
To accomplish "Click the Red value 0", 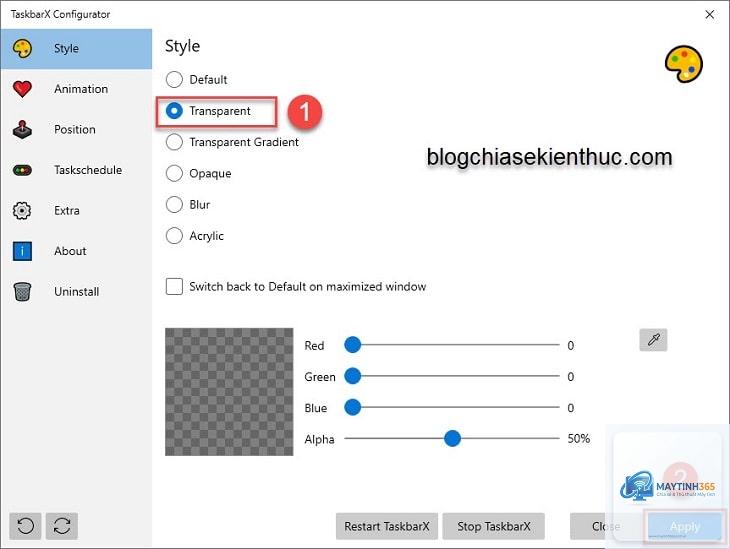I will [571, 346].
